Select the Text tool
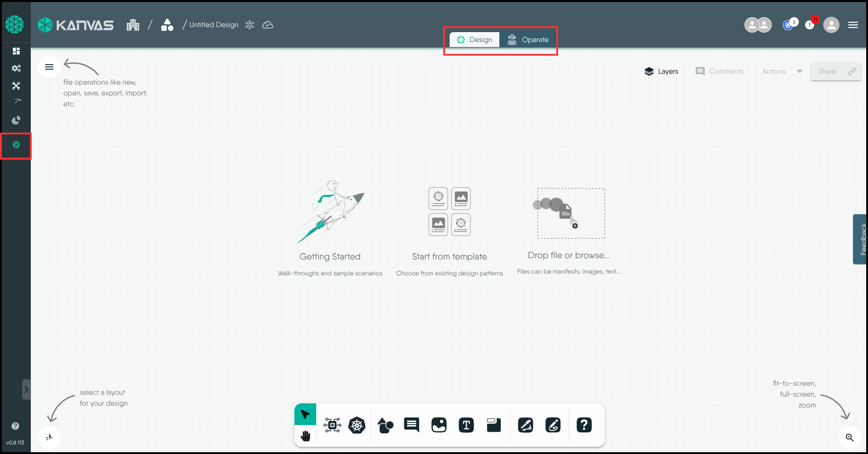Viewport: 868px width, 454px height. 466,425
